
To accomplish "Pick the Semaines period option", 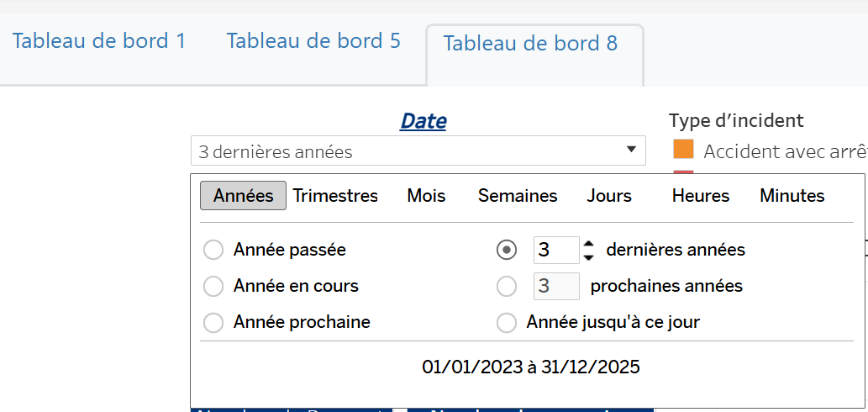I will coord(518,196).
